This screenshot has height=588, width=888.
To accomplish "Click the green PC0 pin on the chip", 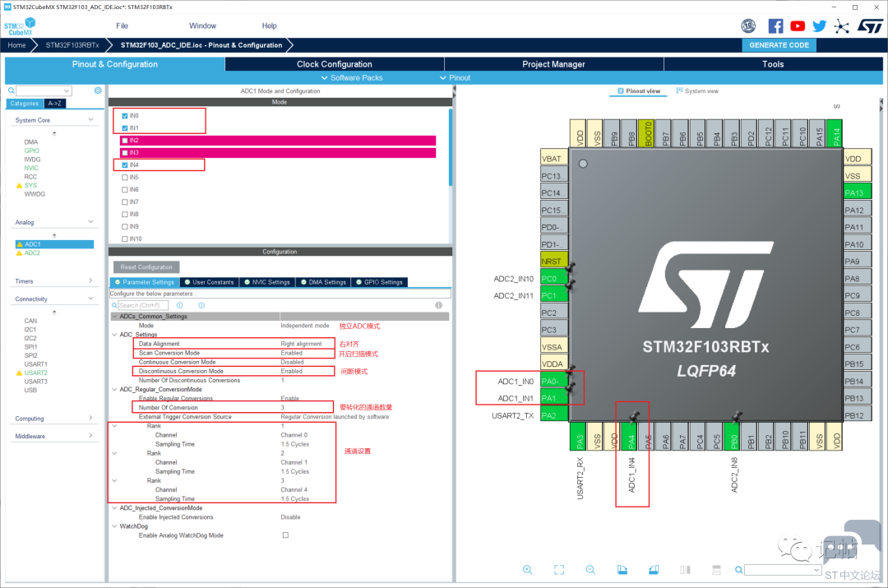I will pyautogui.click(x=554, y=279).
